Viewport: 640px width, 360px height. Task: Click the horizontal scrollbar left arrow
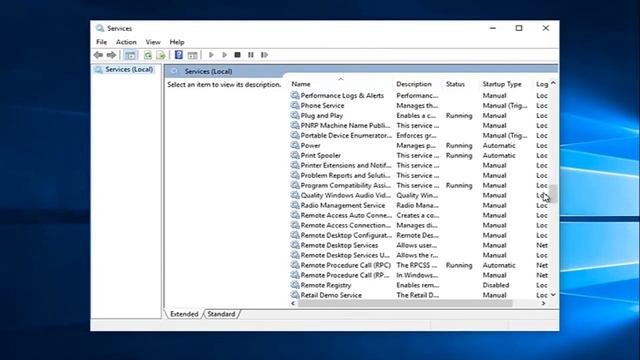[293, 303]
